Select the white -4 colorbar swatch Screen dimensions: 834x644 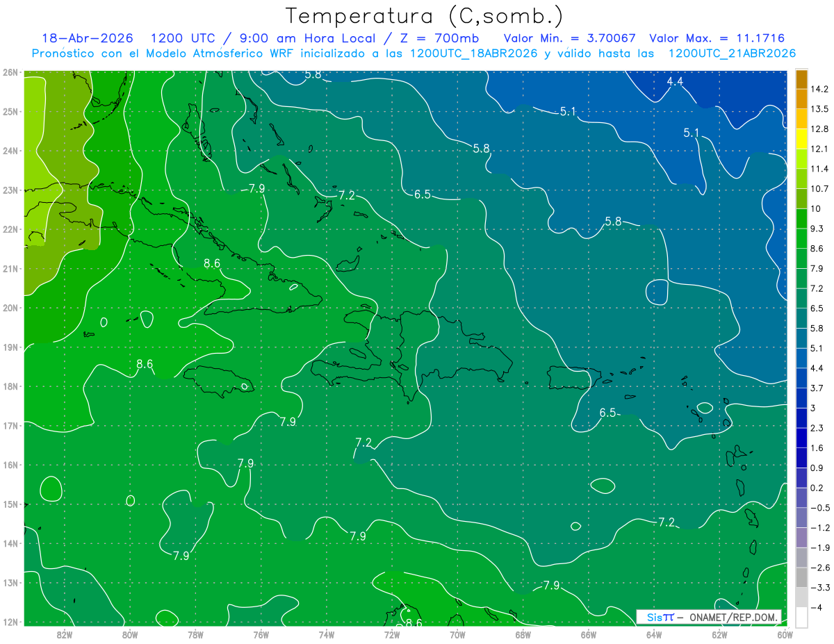801,616
